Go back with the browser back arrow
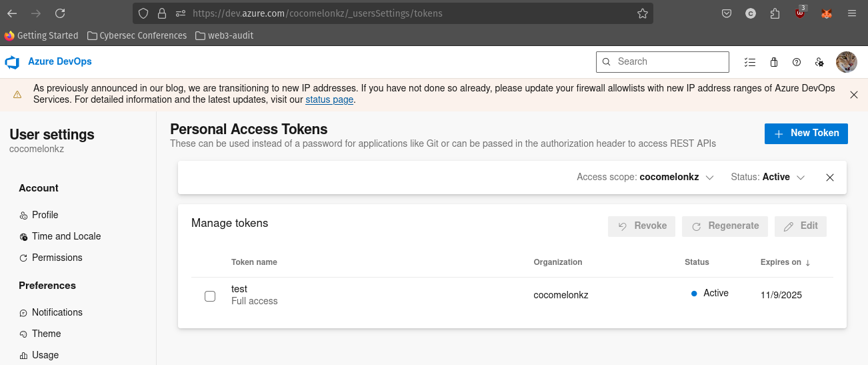The width and height of the screenshot is (868, 365). [12, 13]
